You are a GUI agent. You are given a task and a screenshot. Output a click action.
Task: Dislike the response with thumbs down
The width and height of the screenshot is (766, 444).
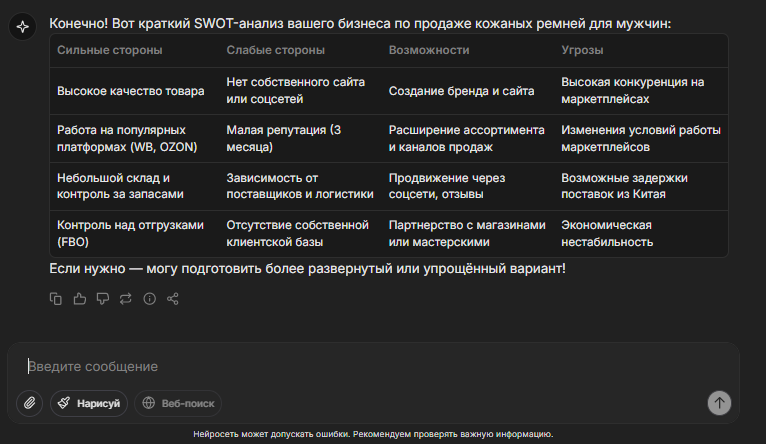pos(103,298)
